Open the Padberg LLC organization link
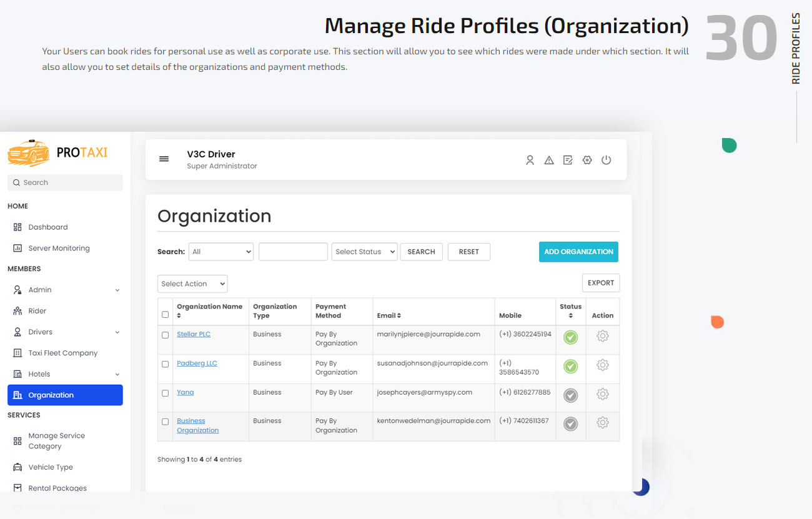This screenshot has height=519, width=812. tap(197, 363)
